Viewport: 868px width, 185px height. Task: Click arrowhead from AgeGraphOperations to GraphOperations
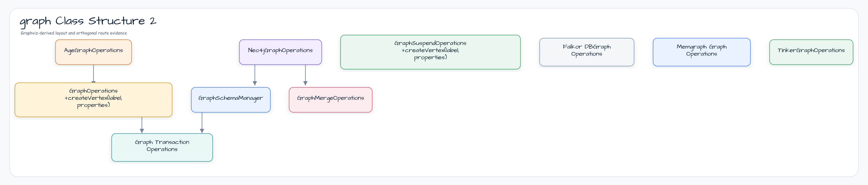(93, 81)
